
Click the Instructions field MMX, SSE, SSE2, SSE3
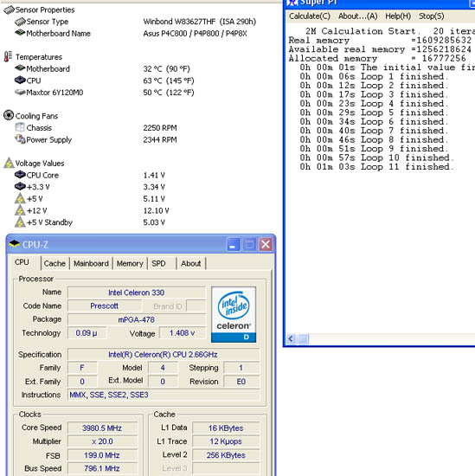pos(164,395)
